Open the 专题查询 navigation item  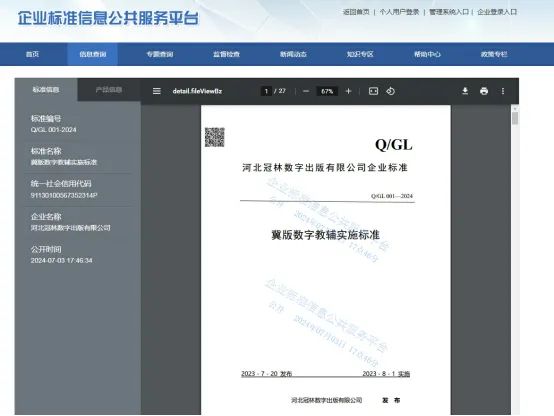(160, 54)
